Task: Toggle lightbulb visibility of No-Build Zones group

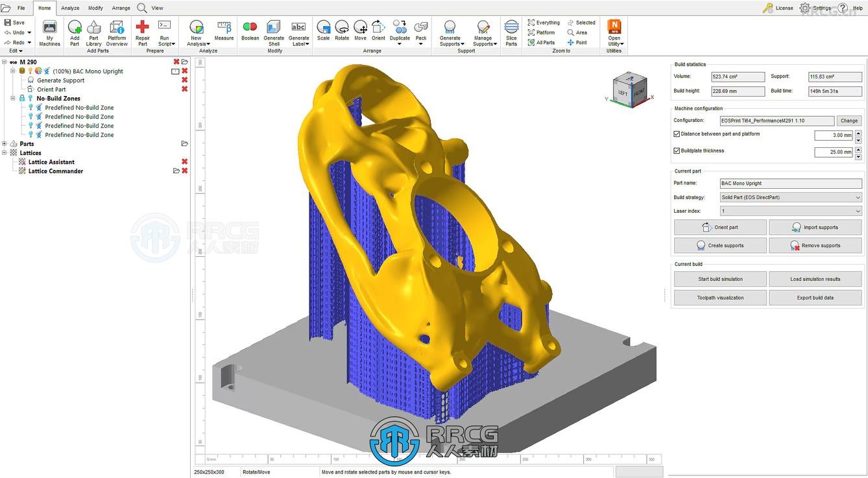Action: click(30, 99)
